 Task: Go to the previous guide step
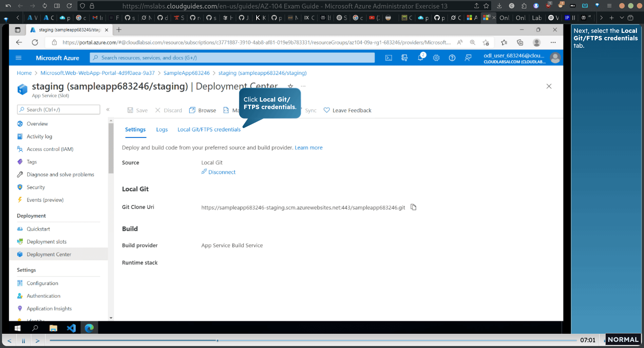10,341
